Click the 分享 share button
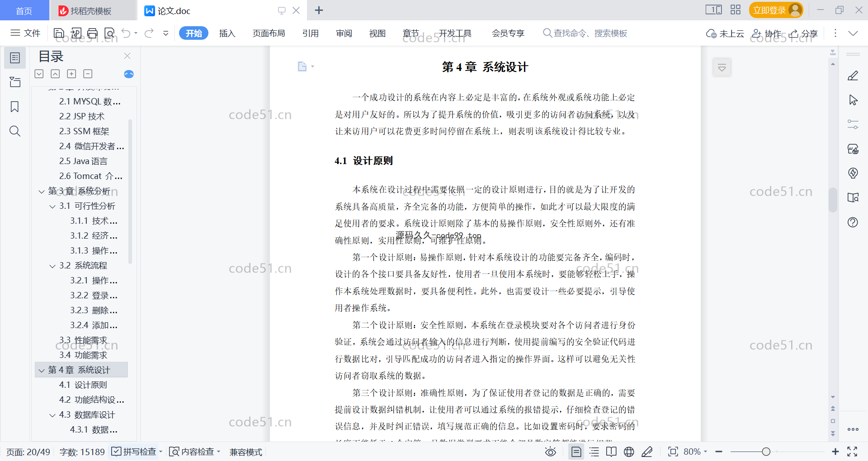The image size is (868, 461). coord(803,33)
